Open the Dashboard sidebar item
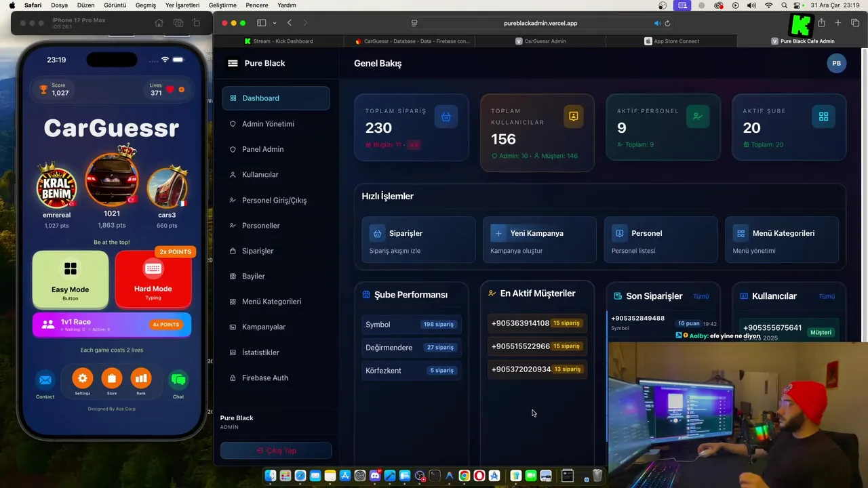The height and width of the screenshot is (488, 868). [275, 98]
